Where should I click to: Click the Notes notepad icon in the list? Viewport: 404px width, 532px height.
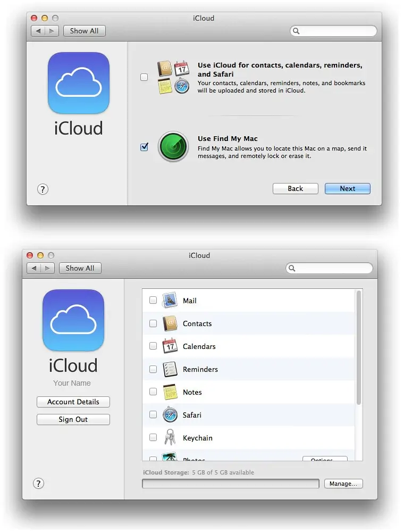pyautogui.click(x=170, y=392)
